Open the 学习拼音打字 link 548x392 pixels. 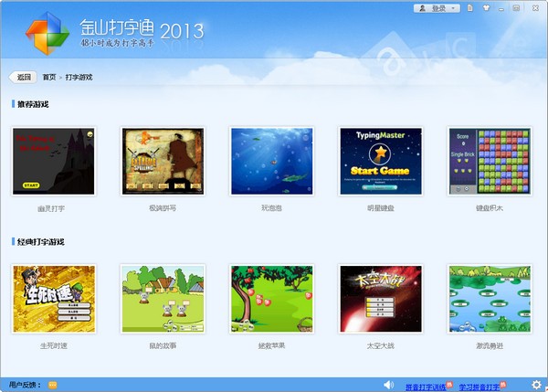(479, 387)
